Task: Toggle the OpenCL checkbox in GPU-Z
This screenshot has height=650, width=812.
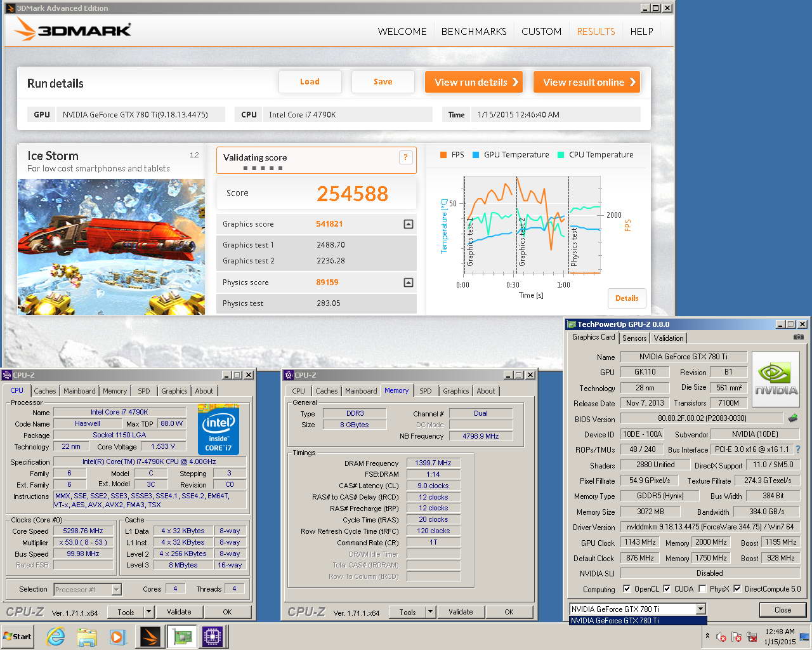Action: click(627, 588)
